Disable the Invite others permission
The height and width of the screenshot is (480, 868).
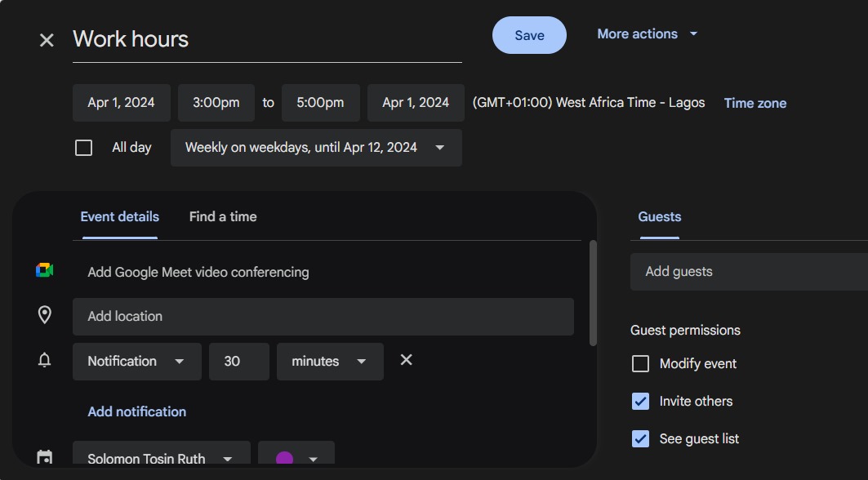click(x=640, y=401)
